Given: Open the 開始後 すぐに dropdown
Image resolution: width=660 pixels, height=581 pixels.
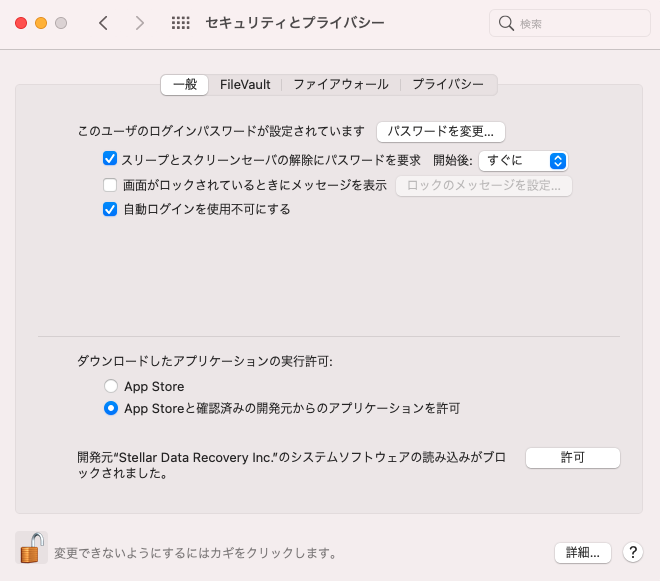Looking at the screenshot, I should coord(523,161).
